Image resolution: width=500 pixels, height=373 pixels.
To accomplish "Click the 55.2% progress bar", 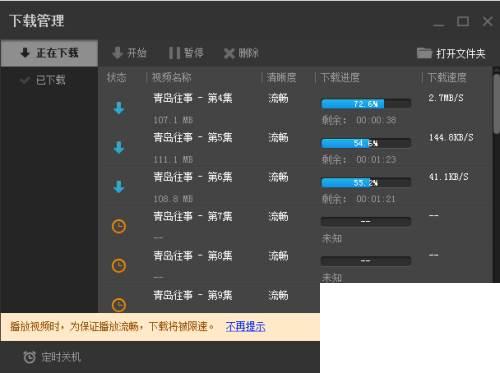I will pos(366,182).
